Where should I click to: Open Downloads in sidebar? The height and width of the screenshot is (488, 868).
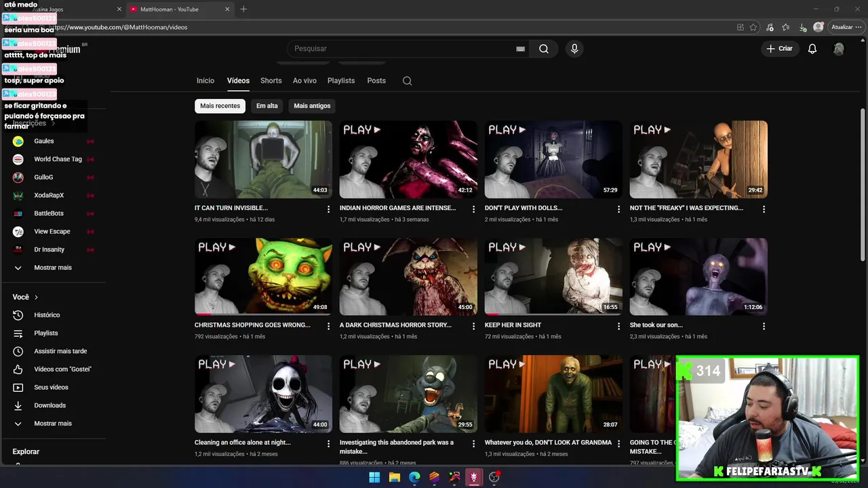click(53, 405)
